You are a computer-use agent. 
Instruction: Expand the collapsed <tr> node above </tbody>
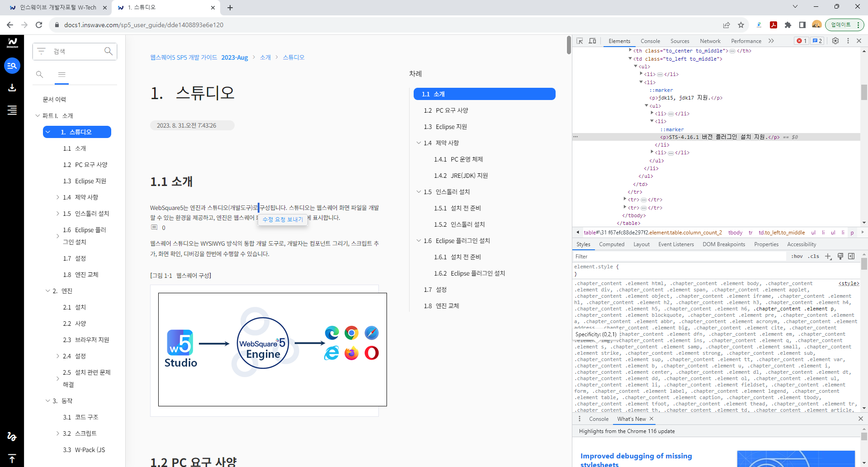[625, 207]
